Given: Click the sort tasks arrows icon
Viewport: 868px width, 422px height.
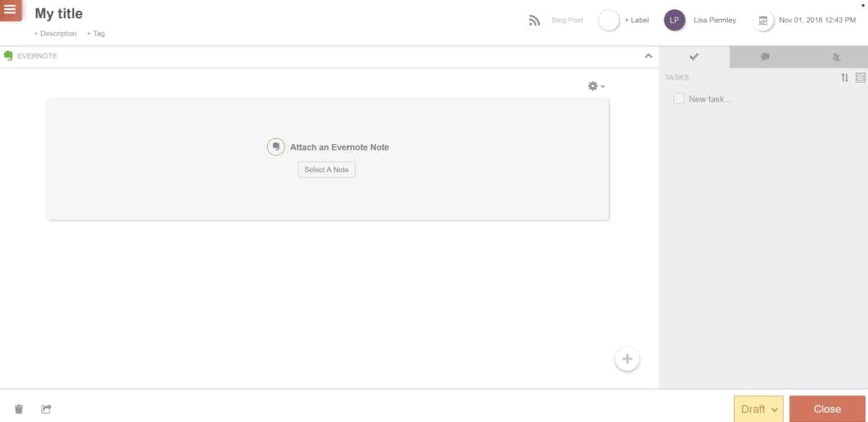Looking at the screenshot, I should pyautogui.click(x=844, y=77).
